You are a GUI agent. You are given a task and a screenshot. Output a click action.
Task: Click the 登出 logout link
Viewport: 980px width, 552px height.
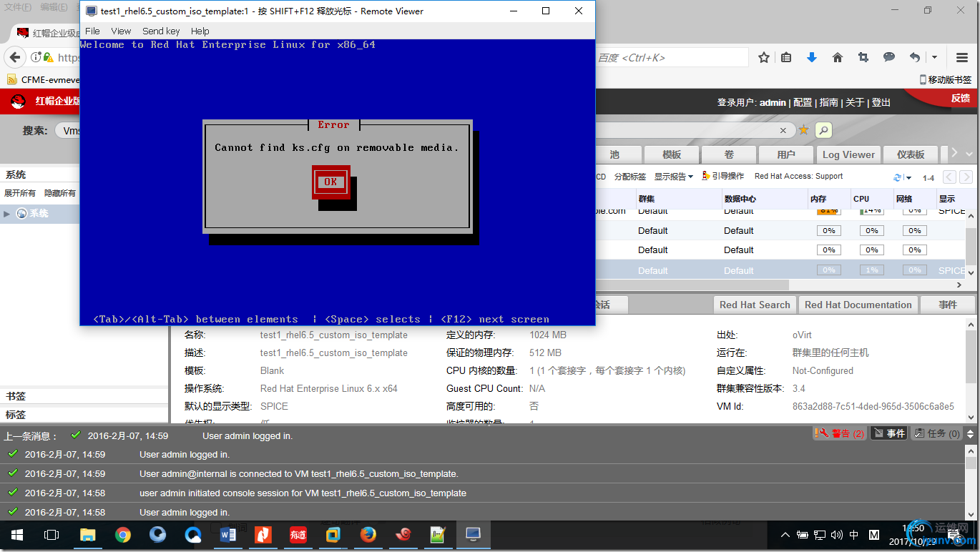pos(881,102)
